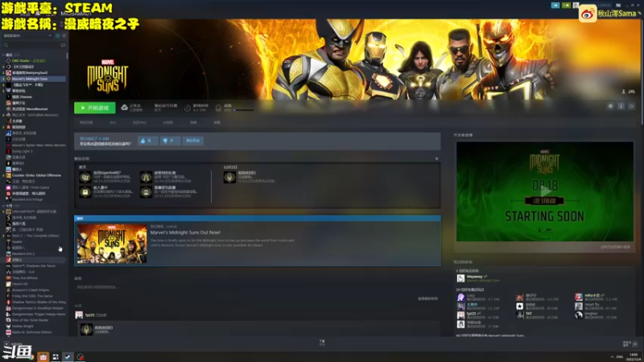Open the cloud status icon

(125, 108)
